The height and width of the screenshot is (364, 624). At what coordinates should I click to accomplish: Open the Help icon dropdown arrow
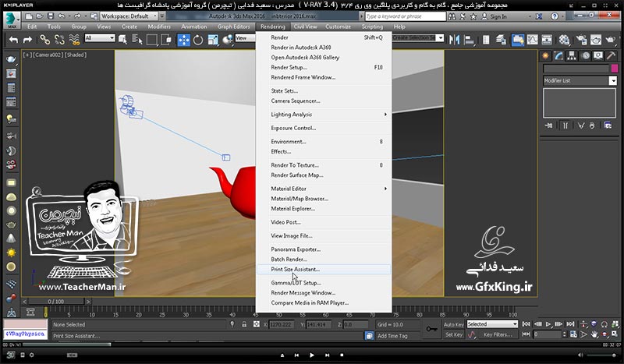pos(563,16)
